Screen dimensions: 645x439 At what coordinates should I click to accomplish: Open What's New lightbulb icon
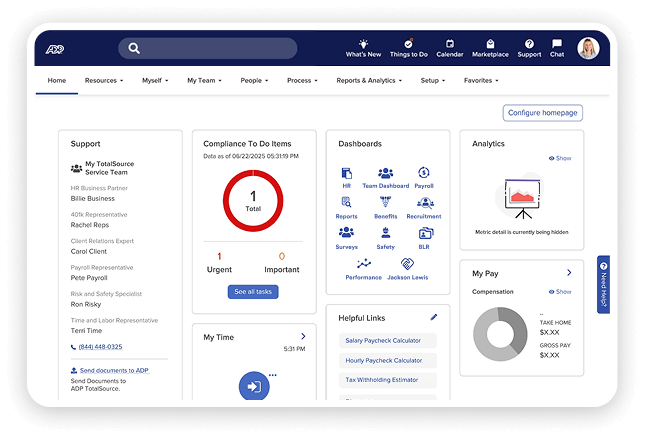[x=363, y=44]
